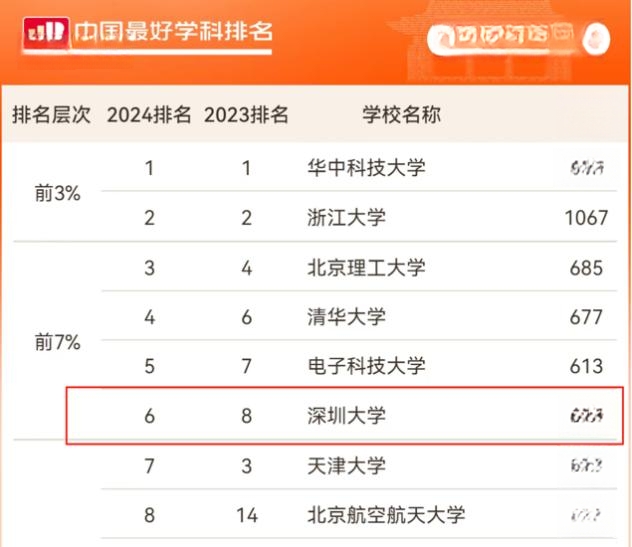
Task: Open the white pill banner in header
Action: (x=502, y=39)
